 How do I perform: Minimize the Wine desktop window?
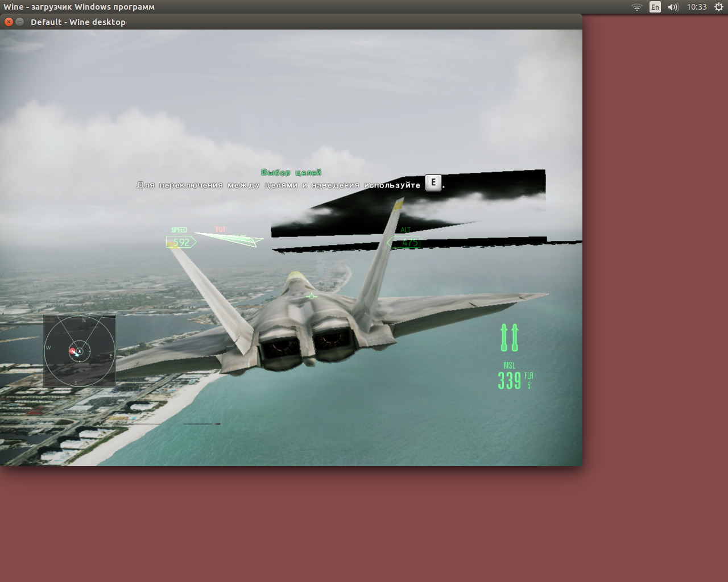pos(20,22)
